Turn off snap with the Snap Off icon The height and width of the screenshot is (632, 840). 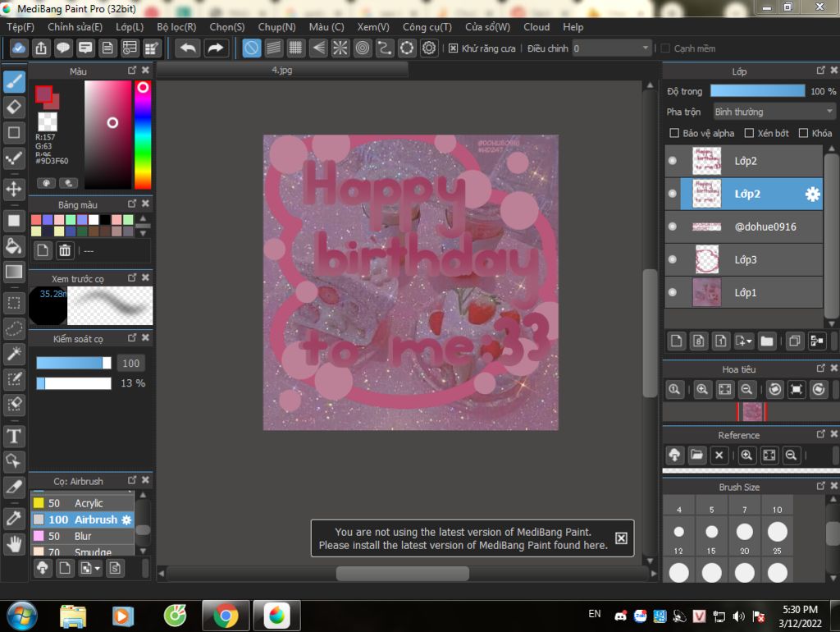[x=251, y=48]
